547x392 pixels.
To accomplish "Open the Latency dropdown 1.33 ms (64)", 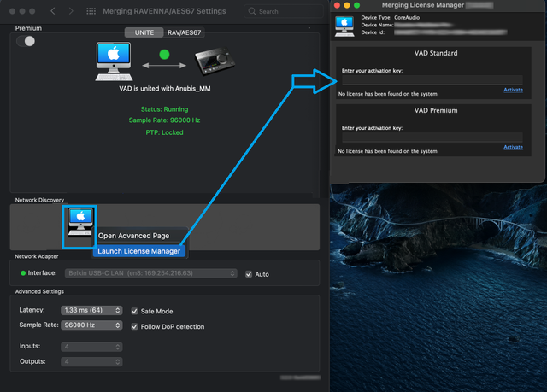I will point(91,310).
